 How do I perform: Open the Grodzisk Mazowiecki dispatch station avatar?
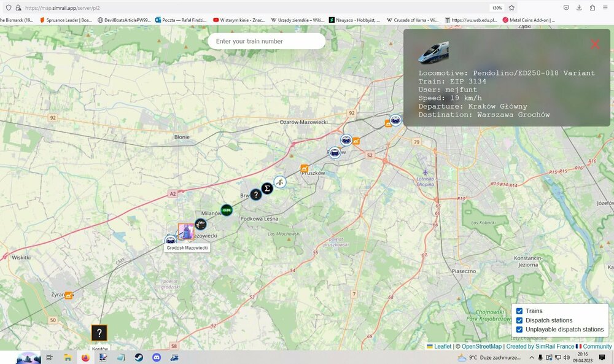pos(185,231)
